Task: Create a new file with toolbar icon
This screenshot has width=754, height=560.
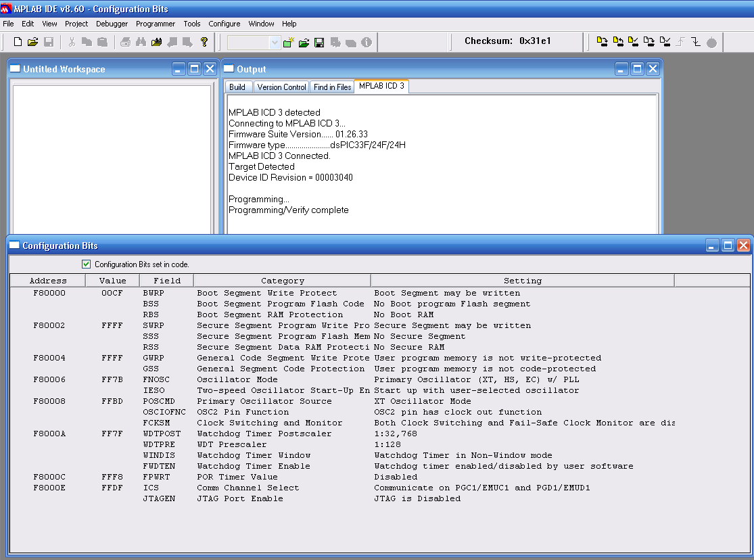Action: point(18,43)
